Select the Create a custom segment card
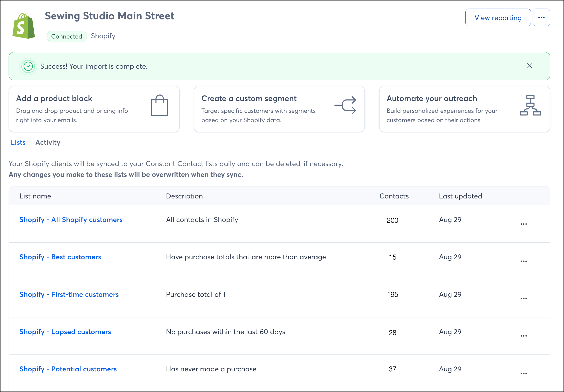This screenshot has height=392, width=564. coord(279,109)
